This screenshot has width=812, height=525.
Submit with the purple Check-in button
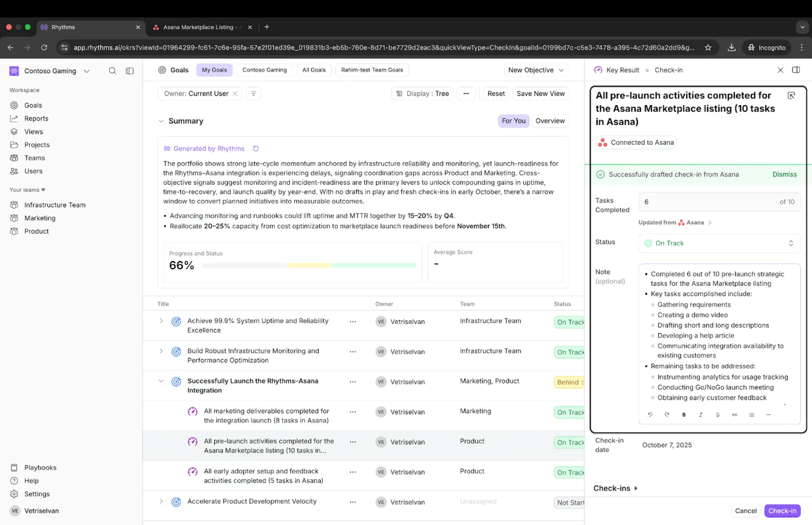point(782,511)
